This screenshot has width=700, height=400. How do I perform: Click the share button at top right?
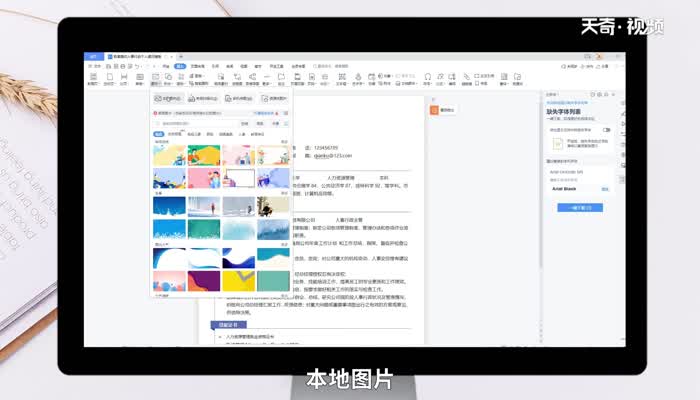603,66
